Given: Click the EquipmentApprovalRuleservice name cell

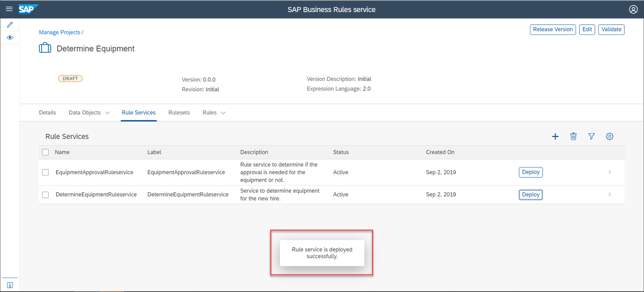Looking at the screenshot, I should (x=94, y=172).
